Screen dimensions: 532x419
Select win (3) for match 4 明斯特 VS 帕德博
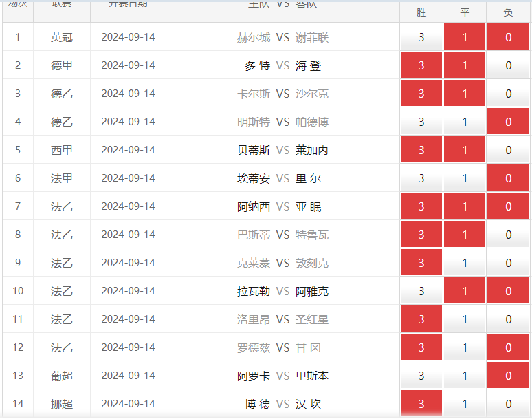421,121
